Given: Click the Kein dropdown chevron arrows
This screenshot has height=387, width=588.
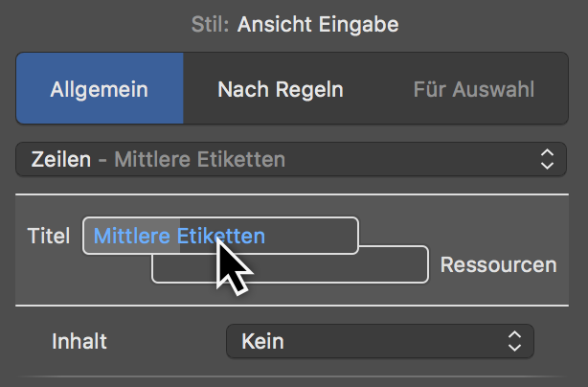Looking at the screenshot, I should tap(514, 341).
